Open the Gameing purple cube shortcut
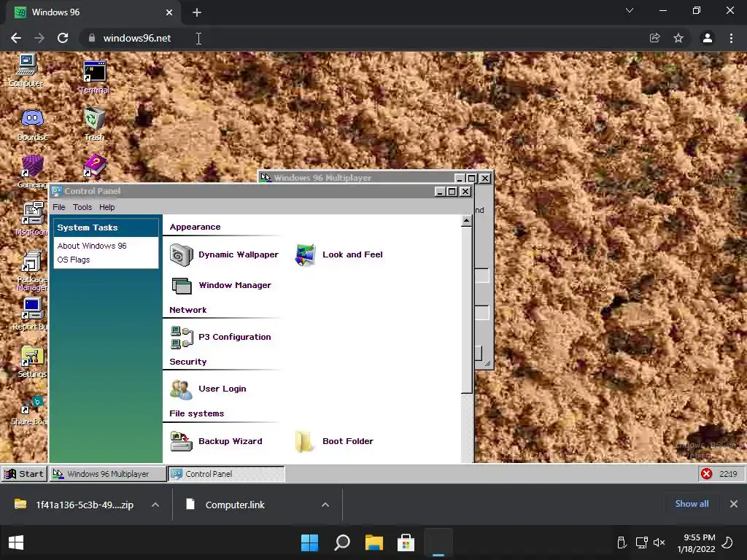 (x=32, y=171)
